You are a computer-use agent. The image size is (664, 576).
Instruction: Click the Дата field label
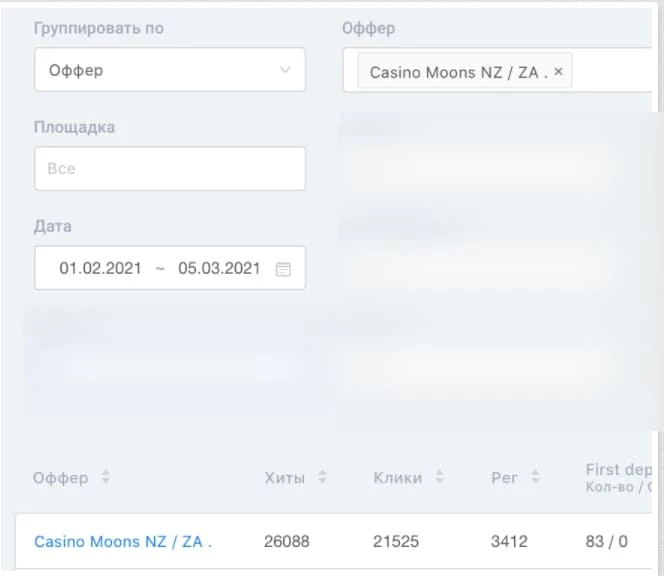pos(53,227)
